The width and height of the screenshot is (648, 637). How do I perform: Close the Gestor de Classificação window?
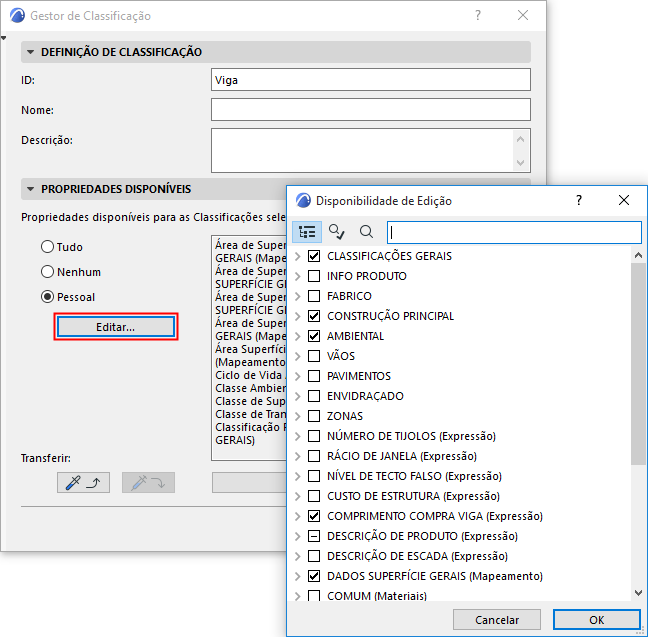click(x=523, y=15)
